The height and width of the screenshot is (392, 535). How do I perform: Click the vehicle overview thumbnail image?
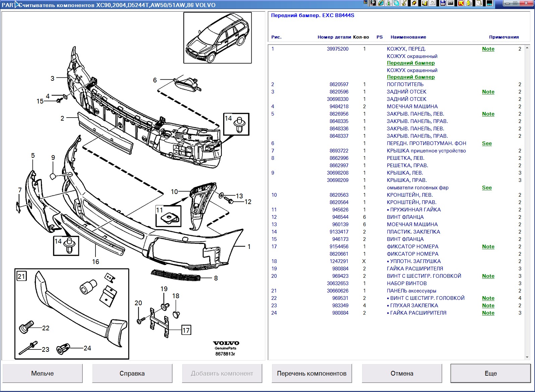click(x=217, y=38)
